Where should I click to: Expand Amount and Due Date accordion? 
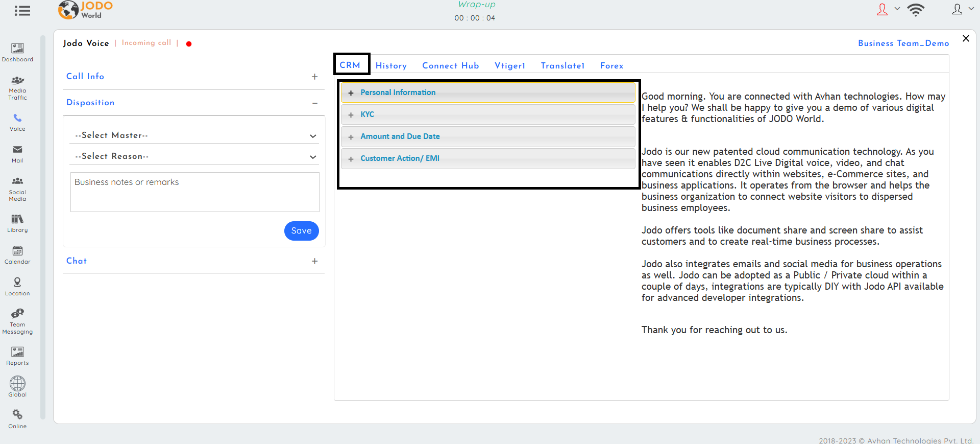tap(488, 136)
